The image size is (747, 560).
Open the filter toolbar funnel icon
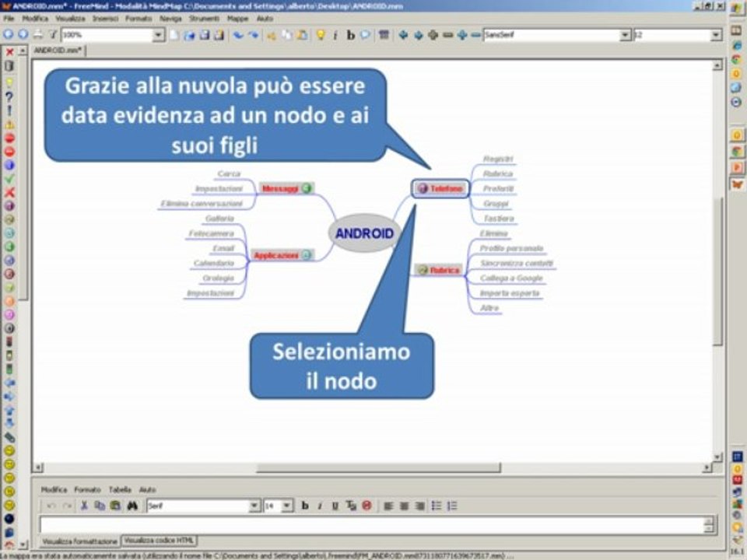coord(53,34)
